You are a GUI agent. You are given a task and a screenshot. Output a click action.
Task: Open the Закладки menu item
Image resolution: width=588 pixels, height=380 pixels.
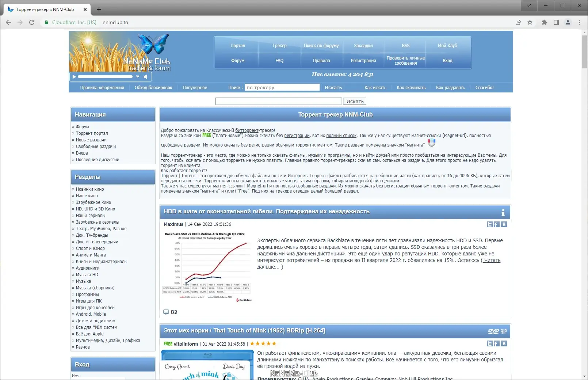pyautogui.click(x=363, y=46)
